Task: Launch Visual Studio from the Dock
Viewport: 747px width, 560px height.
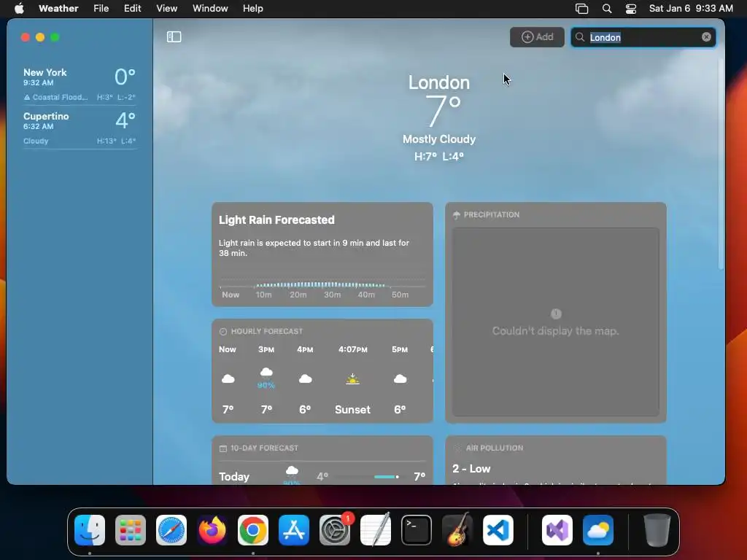Action: 557,530
